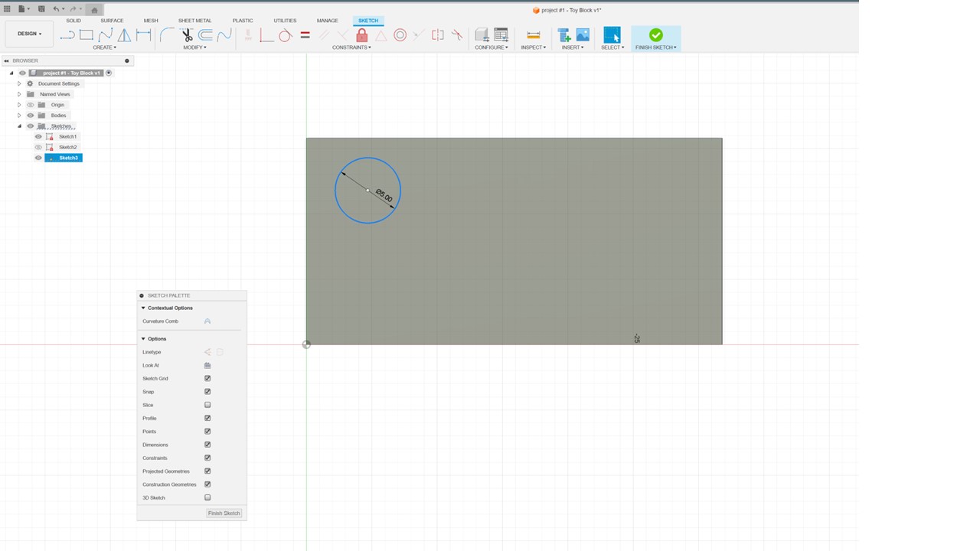Select the Mirror tool in Create

coord(124,35)
